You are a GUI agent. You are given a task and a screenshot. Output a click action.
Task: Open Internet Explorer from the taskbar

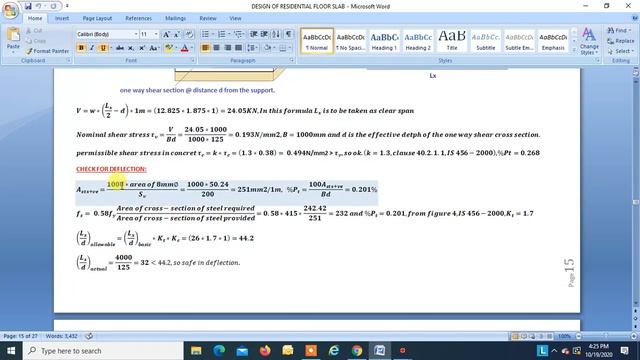(334, 351)
